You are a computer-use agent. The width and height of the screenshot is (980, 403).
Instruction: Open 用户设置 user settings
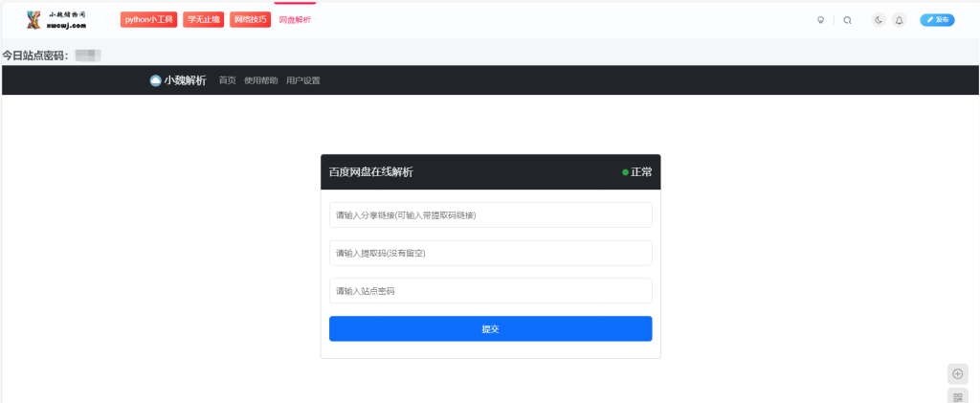tap(303, 80)
